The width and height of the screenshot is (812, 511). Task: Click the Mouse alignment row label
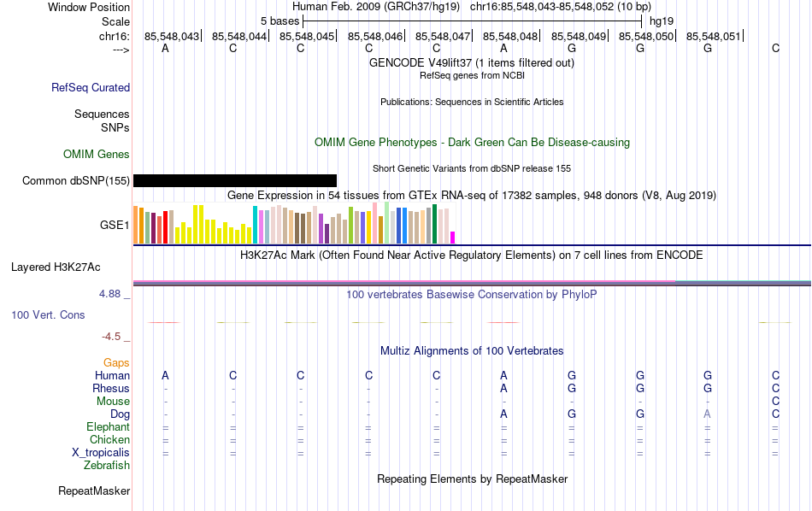point(113,402)
